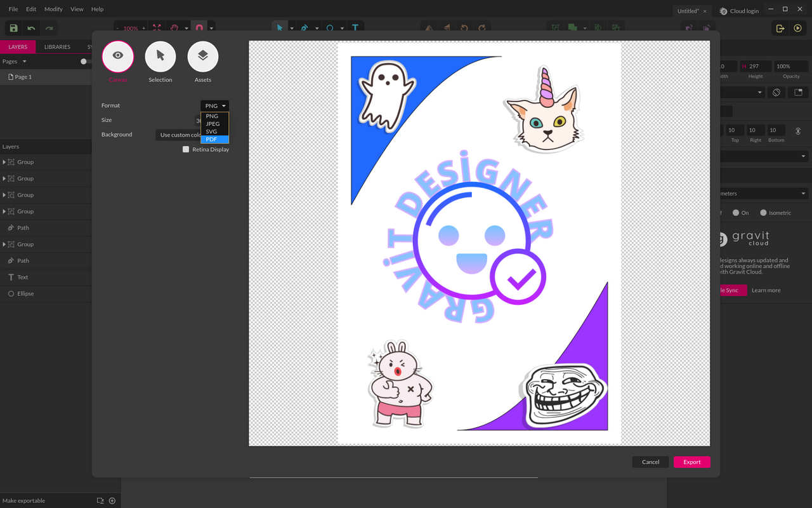Click the fit-to-screen zoom icon
Image resolution: width=812 pixels, height=508 pixels.
157,28
